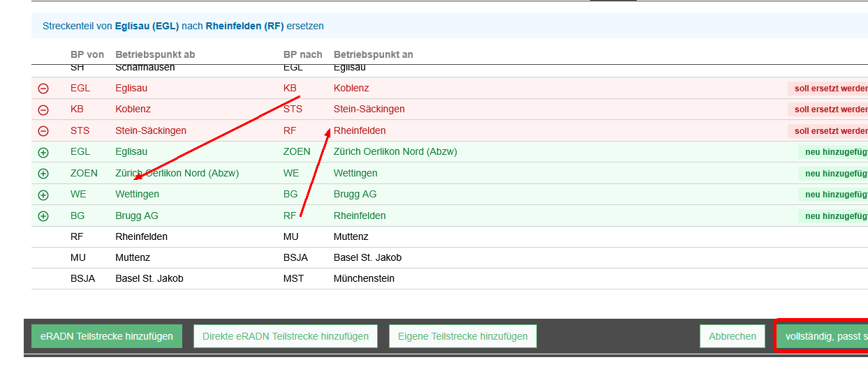The height and width of the screenshot is (385, 868).
Task: Click Eigene Teilstrecke hinzufügen button
Action: pyautogui.click(x=462, y=336)
